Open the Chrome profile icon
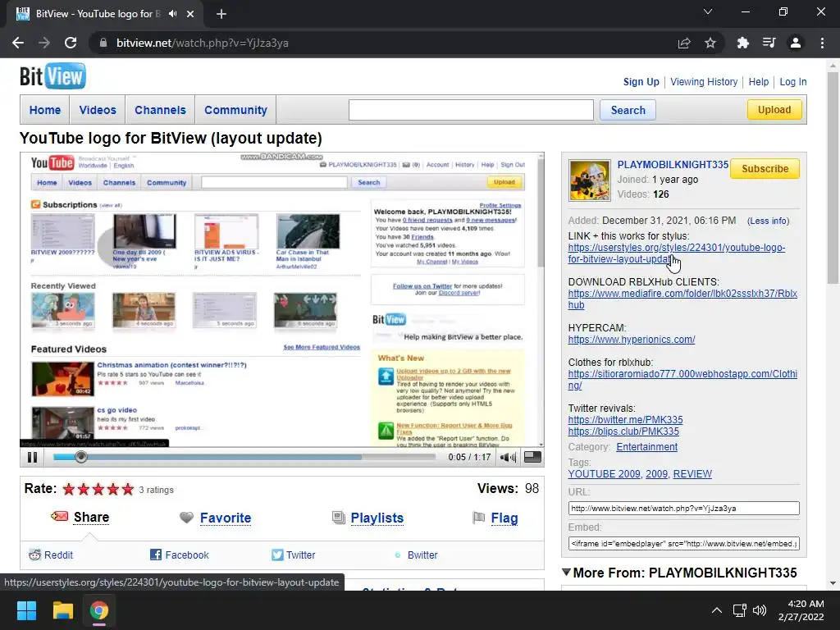 [796, 43]
